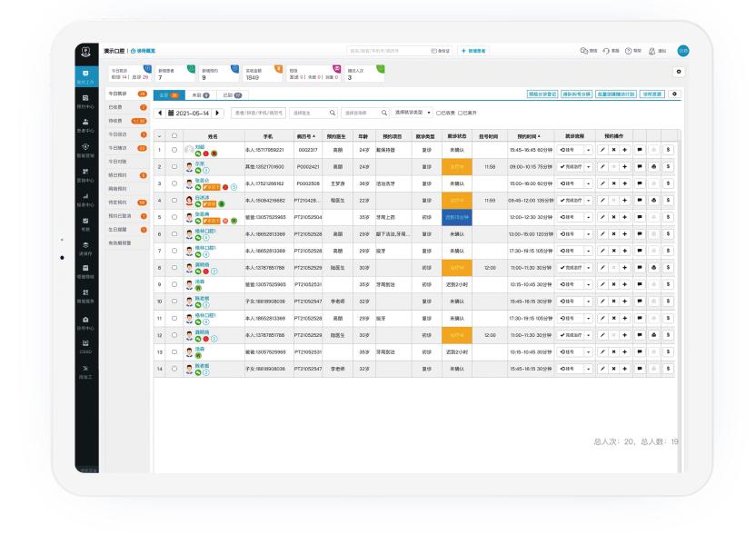This screenshot has height=534, width=756.
Task: Click the global search field in the header
Action: click(399, 51)
